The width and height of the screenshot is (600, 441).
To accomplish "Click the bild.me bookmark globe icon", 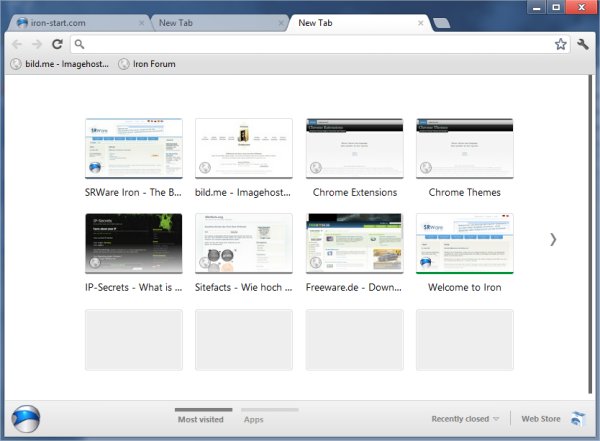I will tap(16, 64).
